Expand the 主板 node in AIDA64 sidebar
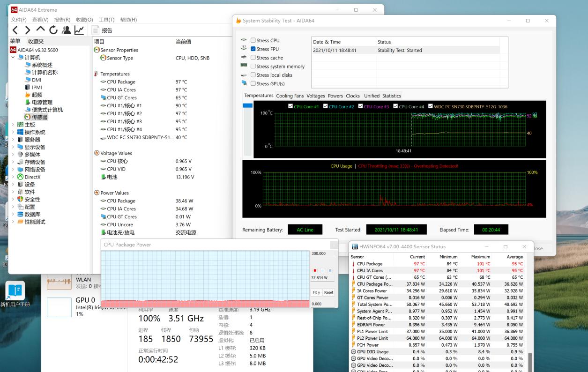This screenshot has width=588, height=372. tap(13, 124)
